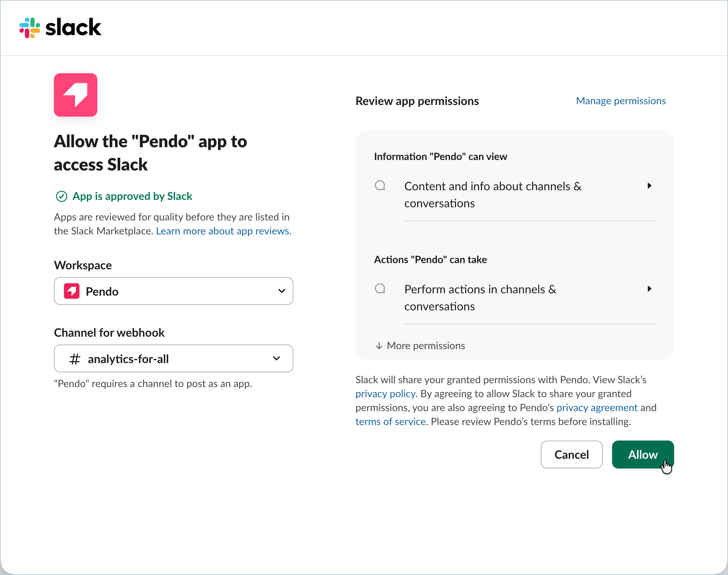Click '"Pendo" requires a channel to post' note

[x=153, y=384]
